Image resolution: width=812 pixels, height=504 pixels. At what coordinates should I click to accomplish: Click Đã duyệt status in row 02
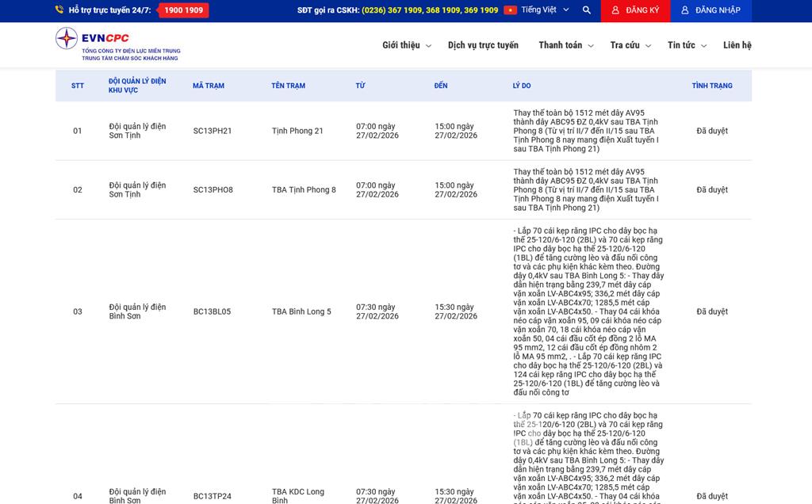(x=711, y=189)
